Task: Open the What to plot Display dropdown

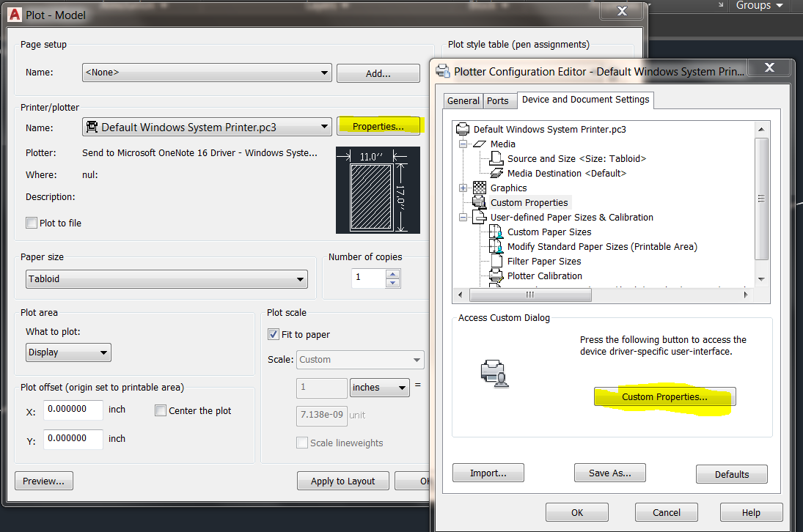Action: pyautogui.click(x=69, y=352)
